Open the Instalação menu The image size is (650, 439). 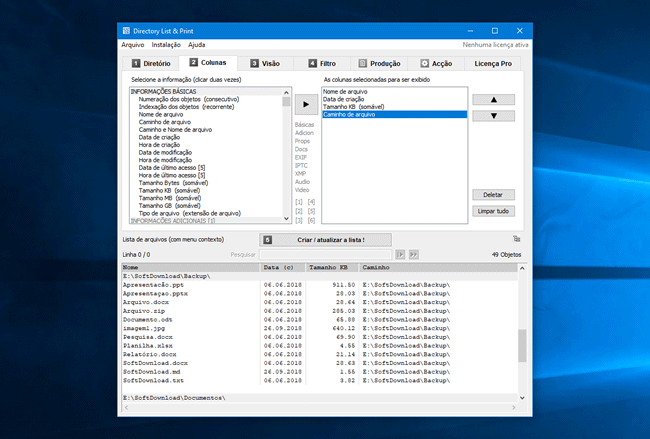click(166, 45)
